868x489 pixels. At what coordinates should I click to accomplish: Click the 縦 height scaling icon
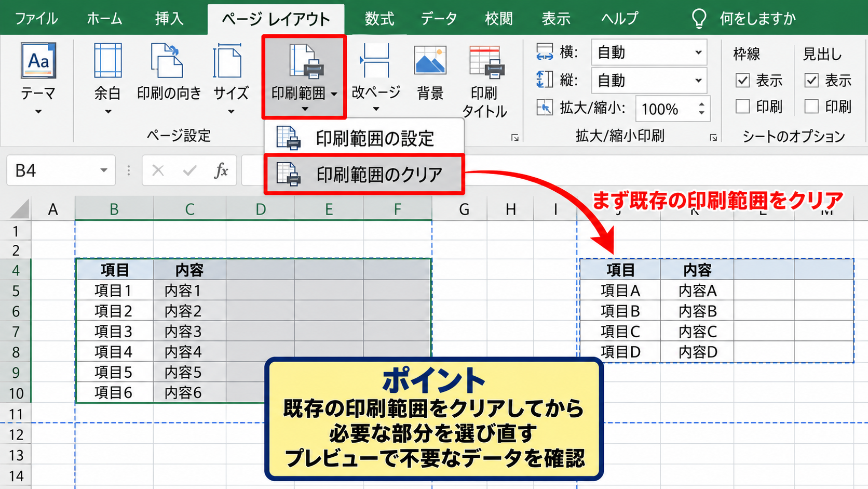click(x=545, y=80)
